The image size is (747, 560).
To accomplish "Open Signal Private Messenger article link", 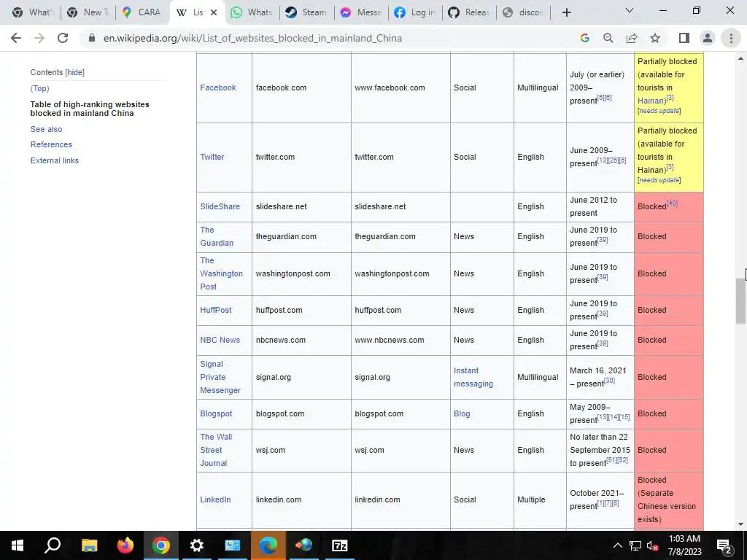I will click(220, 377).
